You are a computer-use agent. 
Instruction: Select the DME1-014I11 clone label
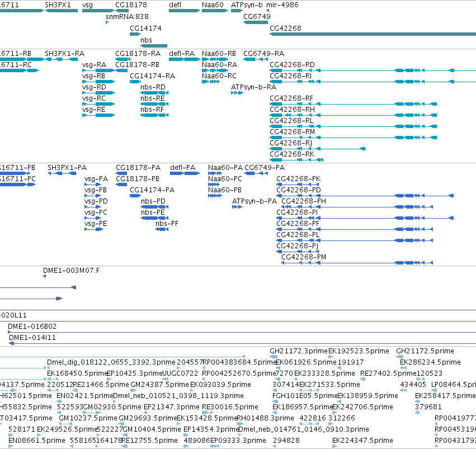pos(32,338)
